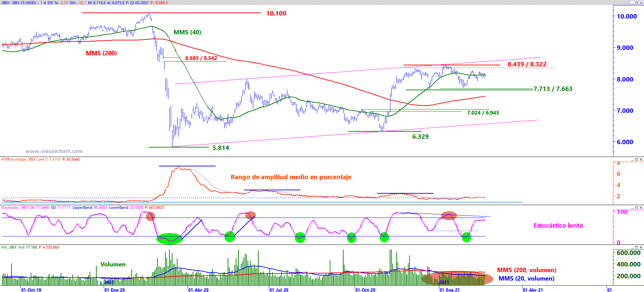Screen dimensions: 644x292
Task: Minimize the Vol_.IBEX volume panel
Action: pyautogui.click(x=632, y=248)
